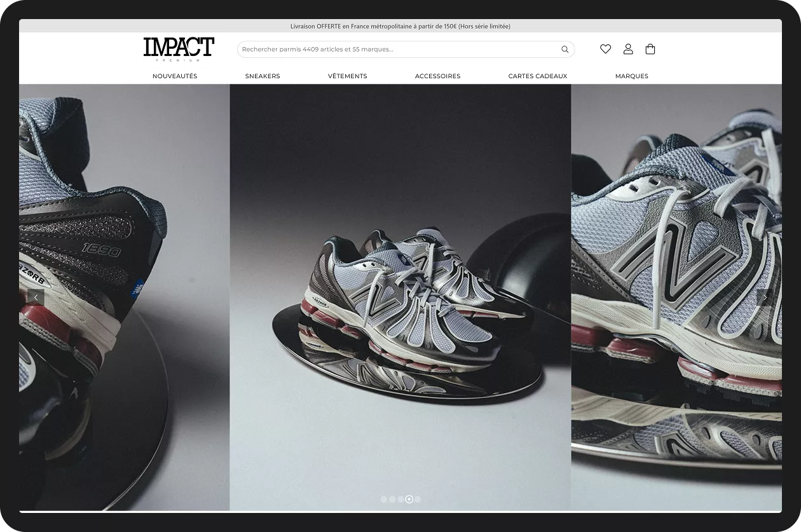Screen dimensions: 801x532
Task: Open the wishlist heart icon
Action: [x=605, y=49]
